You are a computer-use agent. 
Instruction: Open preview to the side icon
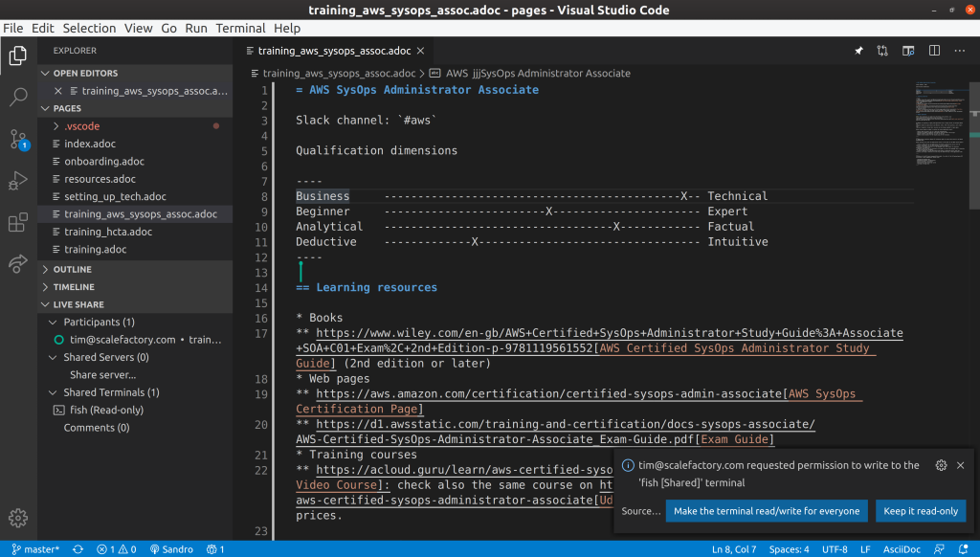click(x=908, y=51)
